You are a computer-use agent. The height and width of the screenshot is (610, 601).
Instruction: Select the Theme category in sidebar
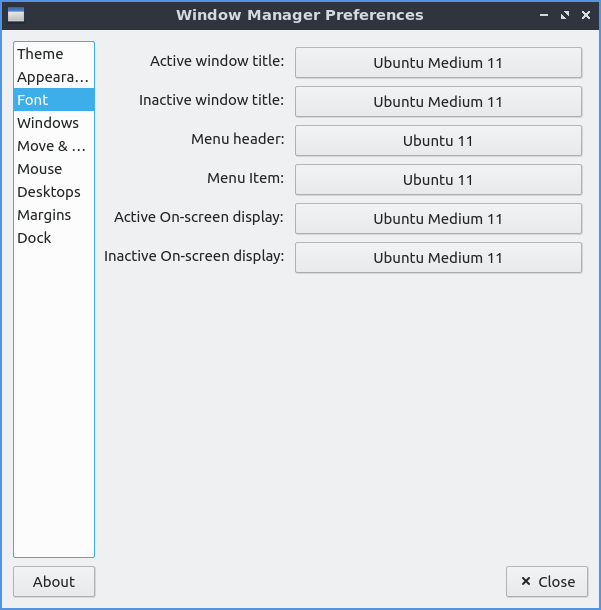pos(40,54)
